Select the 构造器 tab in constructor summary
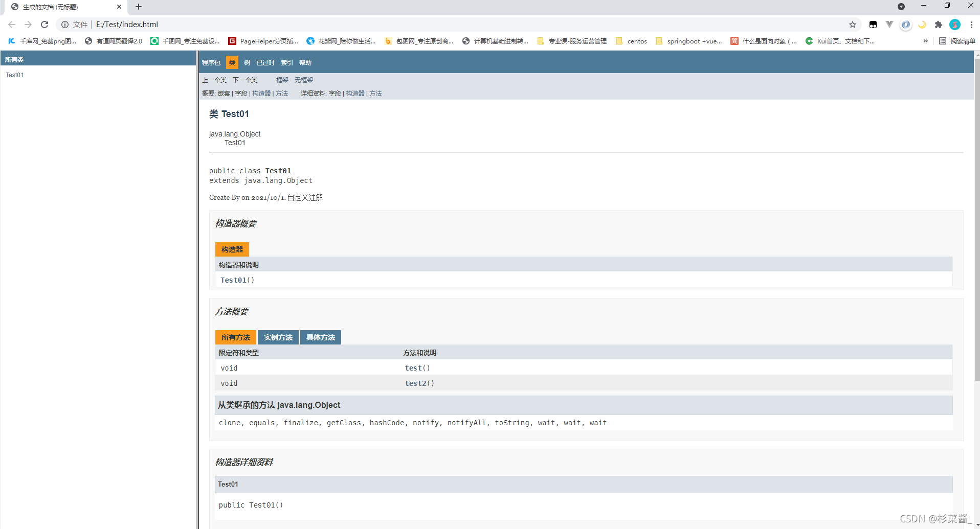 point(232,249)
